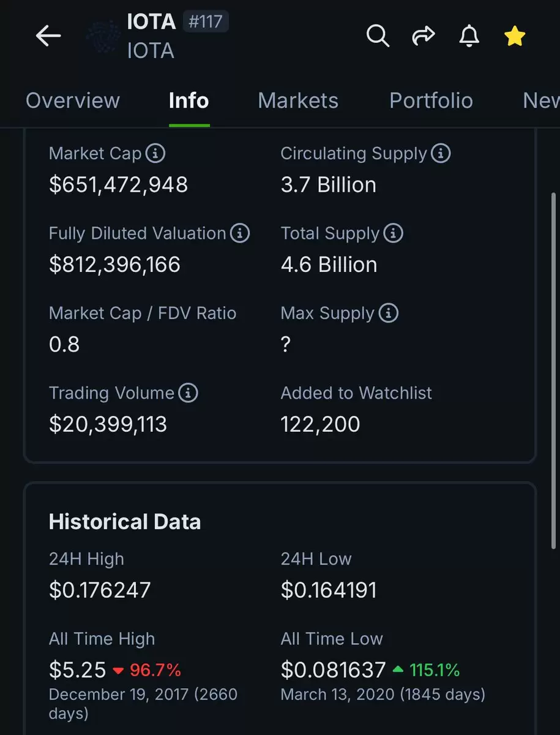
Task: Tap market cap value $651,472,948
Action: click(x=118, y=184)
